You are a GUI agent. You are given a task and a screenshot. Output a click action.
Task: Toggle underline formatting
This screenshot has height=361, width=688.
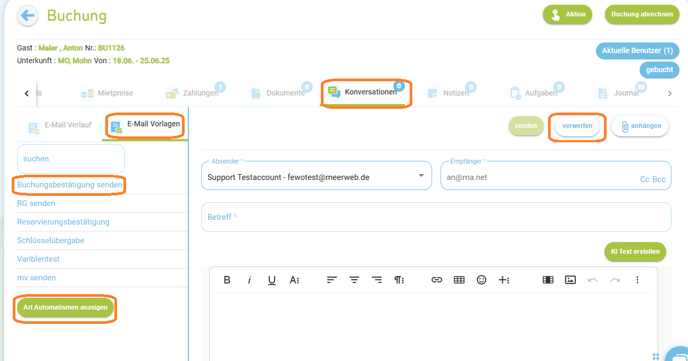tap(272, 280)
